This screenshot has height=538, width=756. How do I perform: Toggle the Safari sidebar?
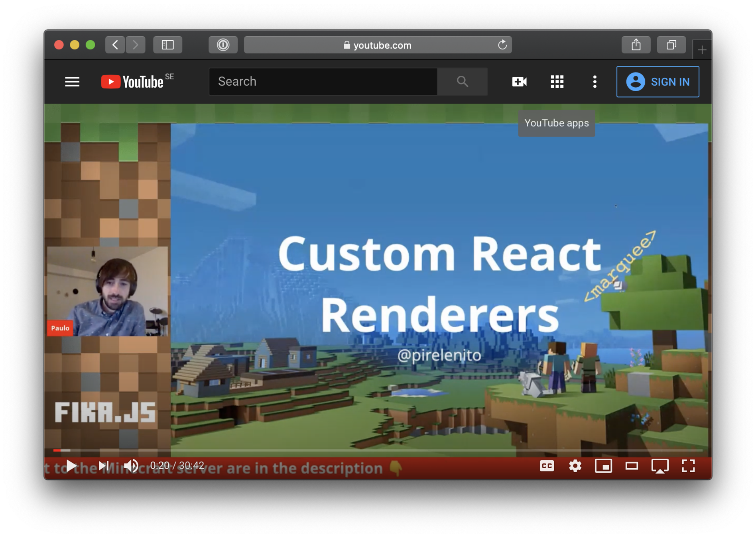[x=168, y=45]
